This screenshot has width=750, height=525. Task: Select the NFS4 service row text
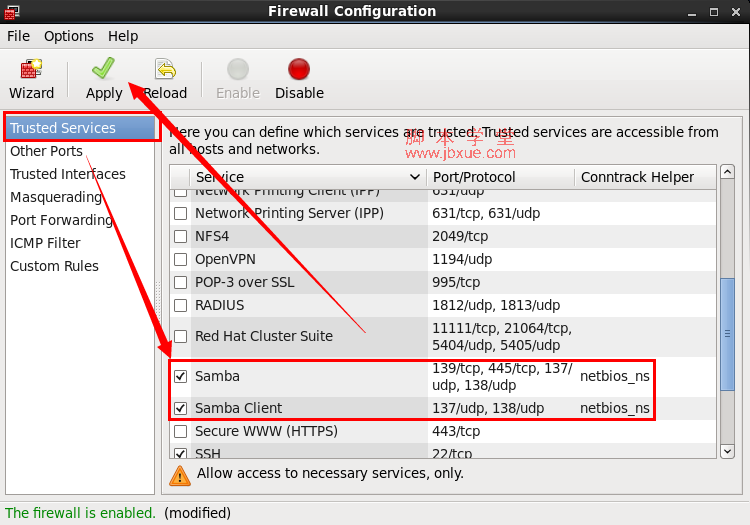tap(212, 236)
